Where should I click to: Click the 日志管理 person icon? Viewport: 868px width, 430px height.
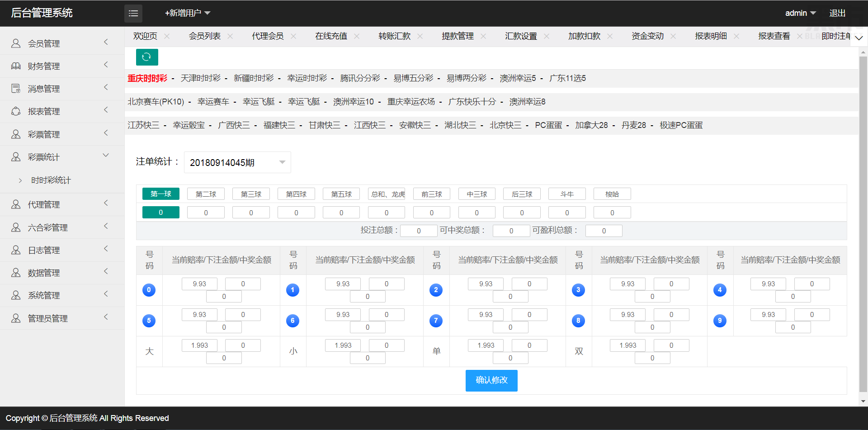point(16,250)
